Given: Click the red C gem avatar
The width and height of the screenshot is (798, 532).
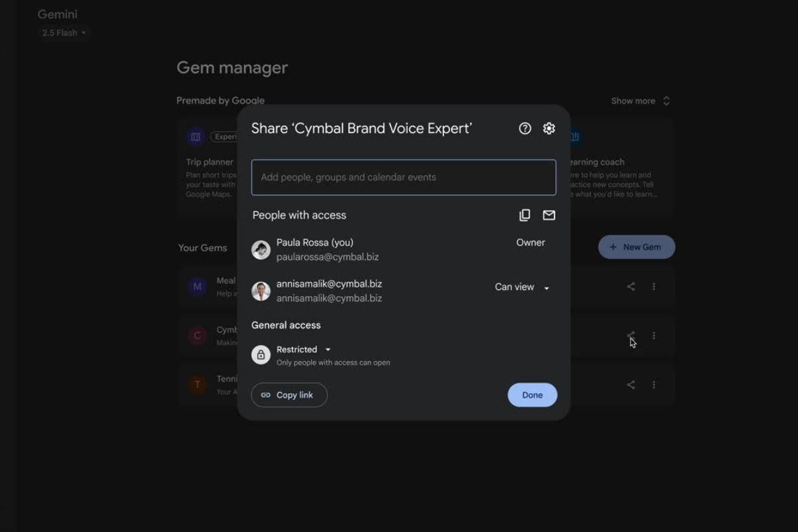Looking at the screenshot, I should 197,336.
